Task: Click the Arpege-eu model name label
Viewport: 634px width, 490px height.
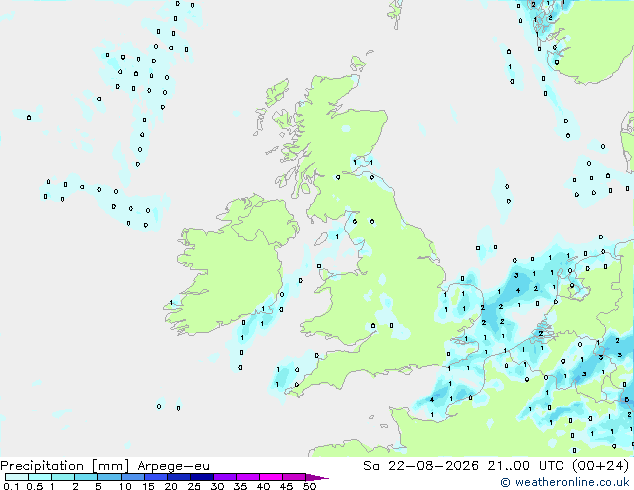Action: [x=173, y=466]
